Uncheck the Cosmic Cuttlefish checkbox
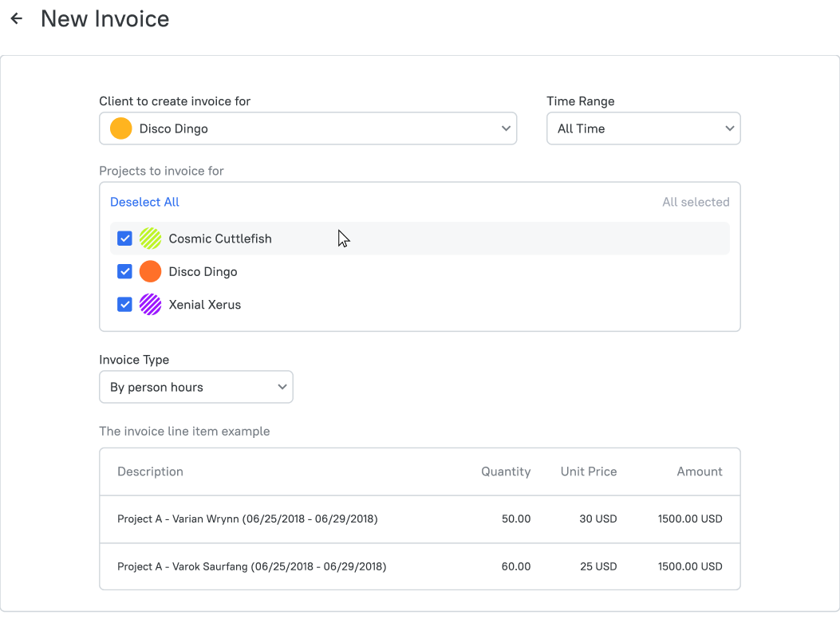Image resolution: width=840 pixels, height=627 pixels. pyautogui.click(x=124, y=239)
